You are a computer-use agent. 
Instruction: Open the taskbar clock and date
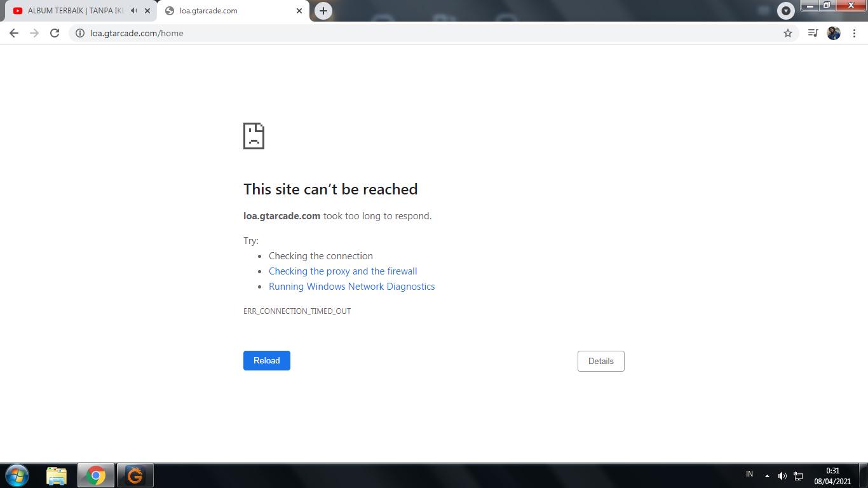click(832, 476)
